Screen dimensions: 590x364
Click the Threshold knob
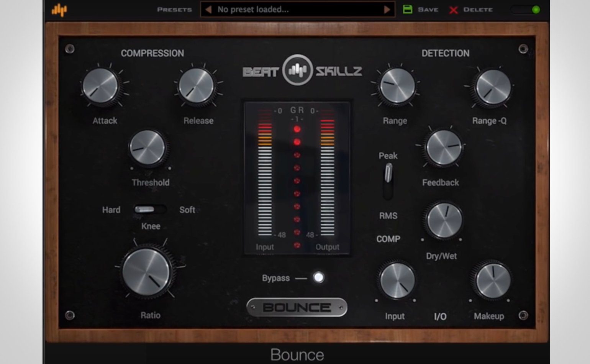pos(147,148)
